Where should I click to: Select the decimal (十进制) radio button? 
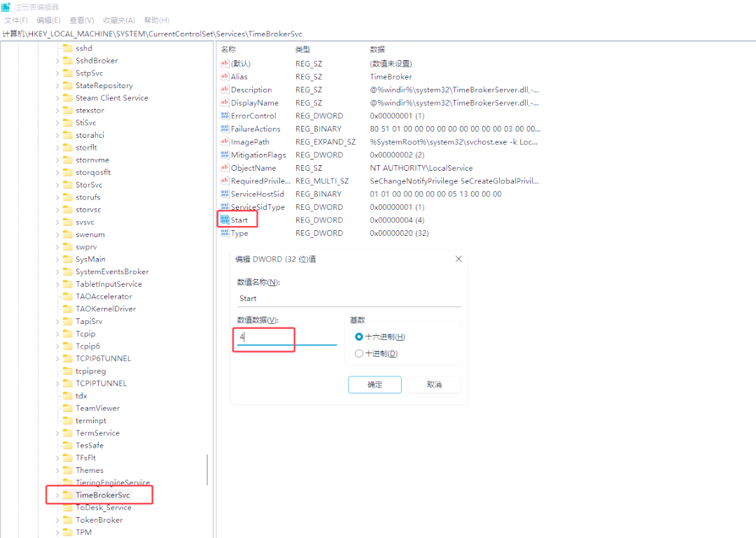coord(359,354)
